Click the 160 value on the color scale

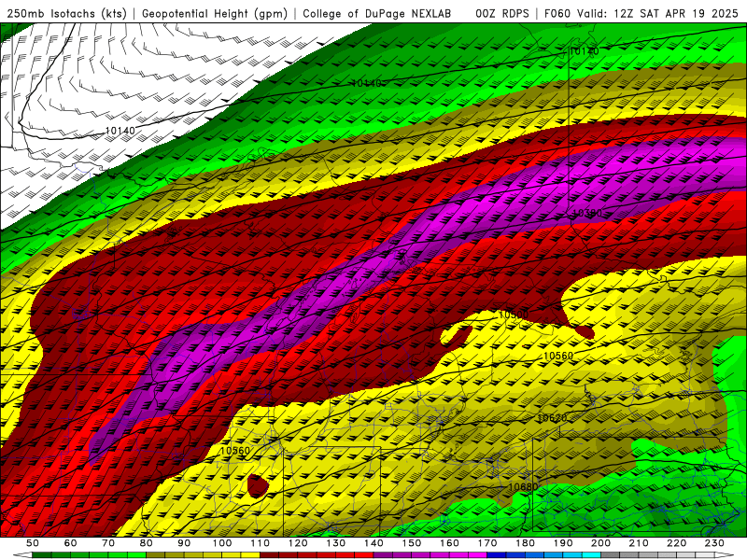pos(450,543)
